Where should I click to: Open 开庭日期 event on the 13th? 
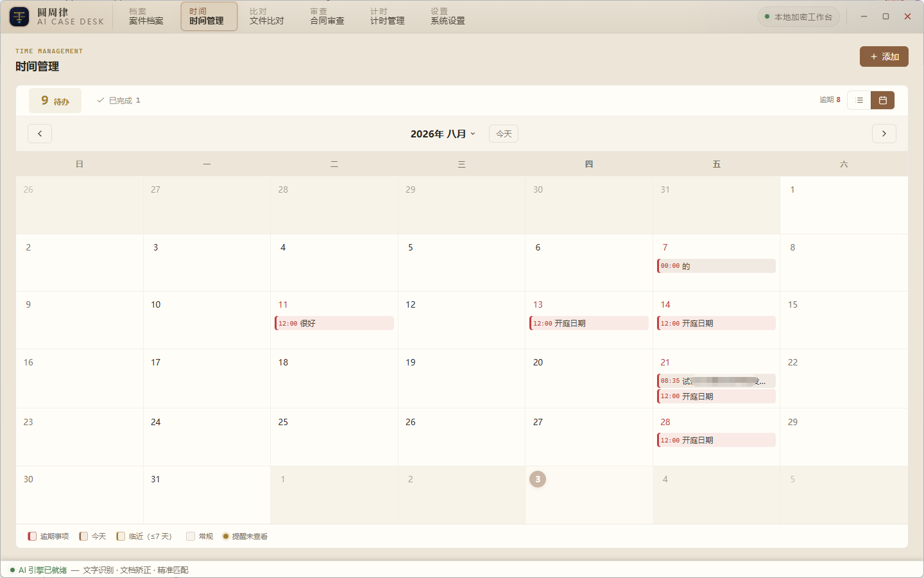(x=589, y=323)
